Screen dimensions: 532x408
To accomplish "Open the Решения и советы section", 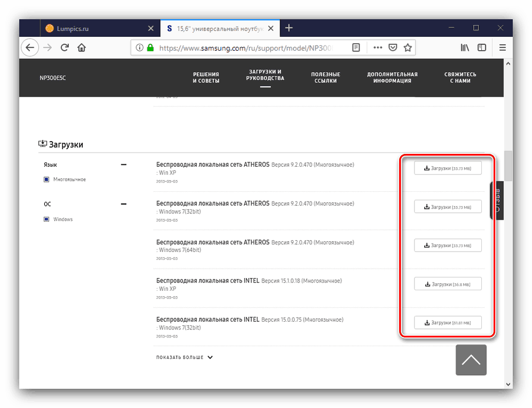I will tap(206, 78).
